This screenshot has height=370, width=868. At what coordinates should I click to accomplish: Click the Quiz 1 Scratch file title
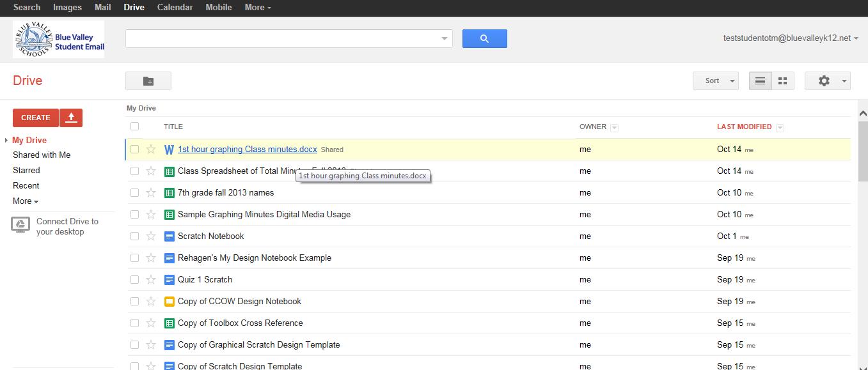205,280
